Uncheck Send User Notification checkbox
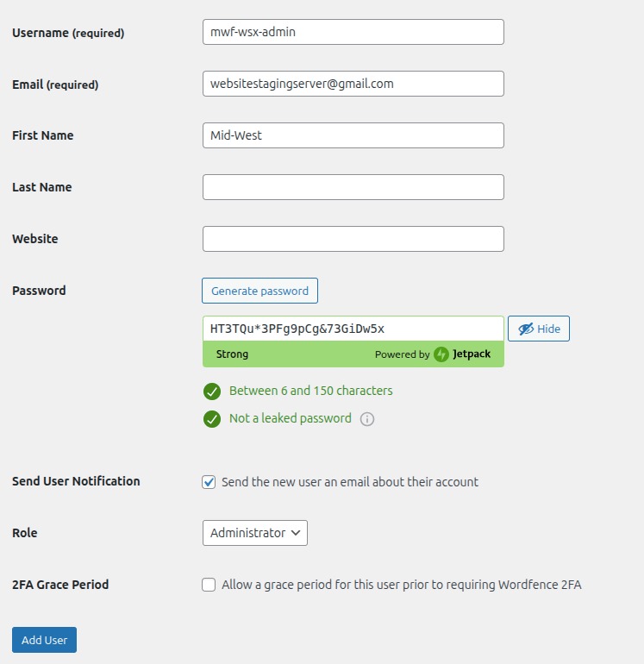Viewport: 644px width, 664px height. click(x=209, y=482)
